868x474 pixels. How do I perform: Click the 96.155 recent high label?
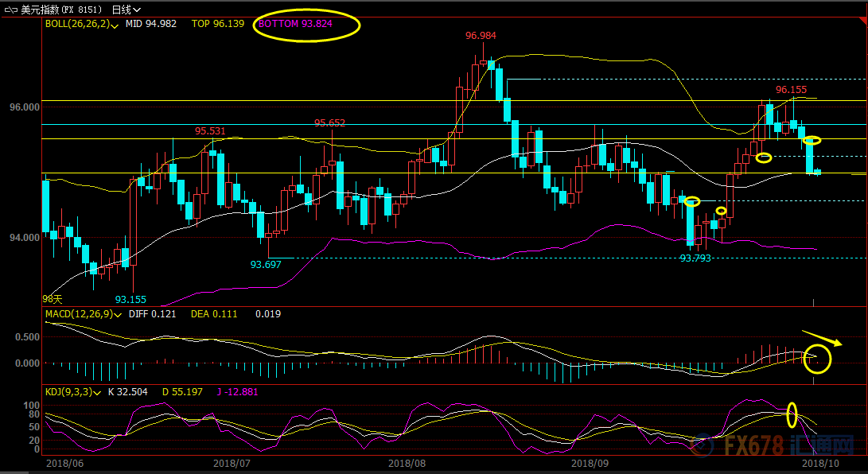point(791,90)
